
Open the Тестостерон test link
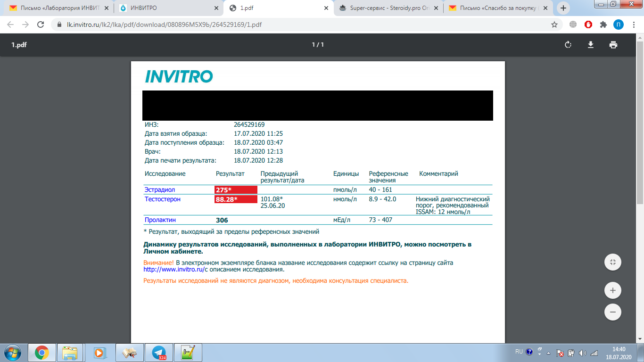coord(162,199)
